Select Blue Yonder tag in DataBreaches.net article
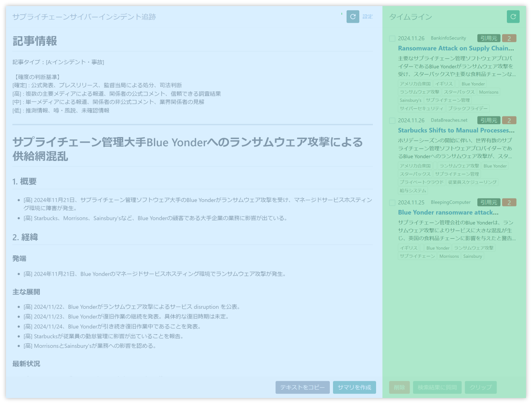The image size is (532, 404). point(495,166)
